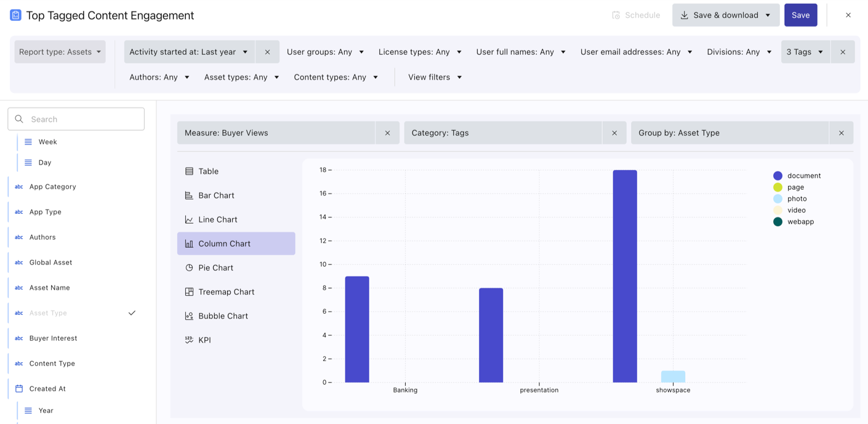
Task: Click the report clipboard icon by title
Action: pyautogui.click(x=15, y=15)
